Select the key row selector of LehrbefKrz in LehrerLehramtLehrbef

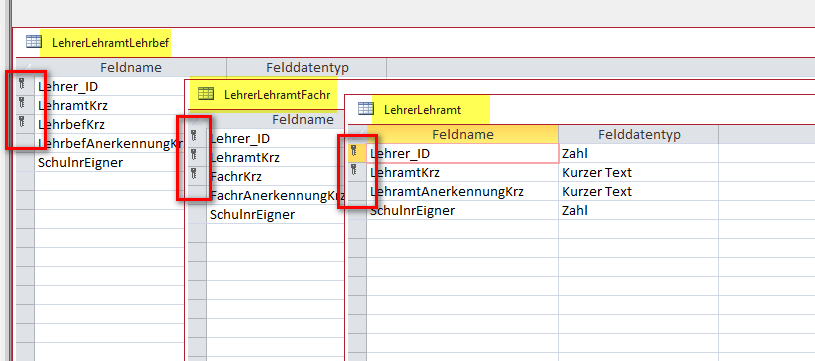[24, 124]
